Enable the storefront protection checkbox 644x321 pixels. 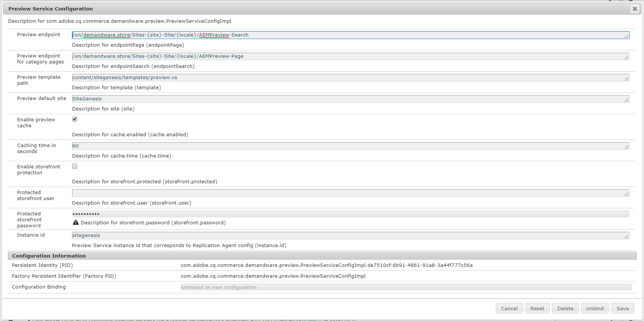click(75, 166)
